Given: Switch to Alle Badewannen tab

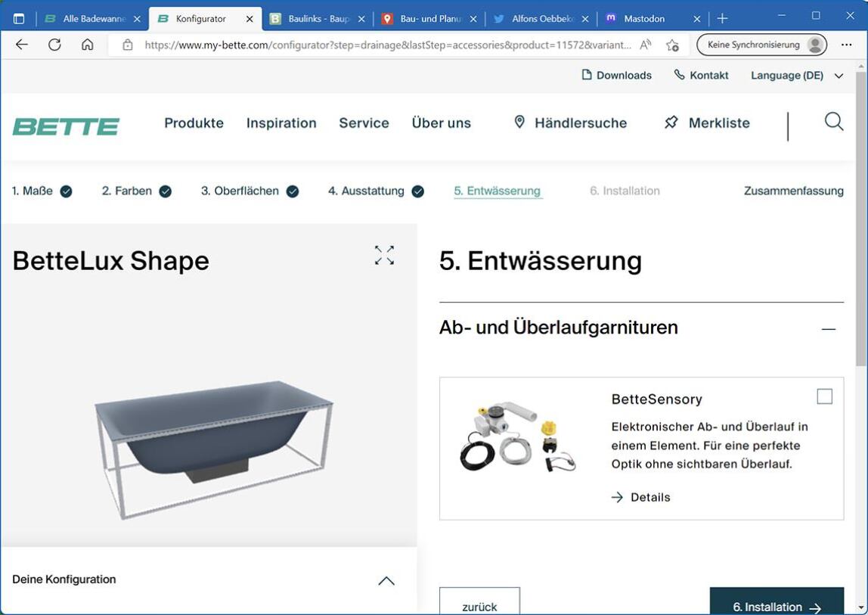Looking at the screenshot, I should click(x=92, y=19).
